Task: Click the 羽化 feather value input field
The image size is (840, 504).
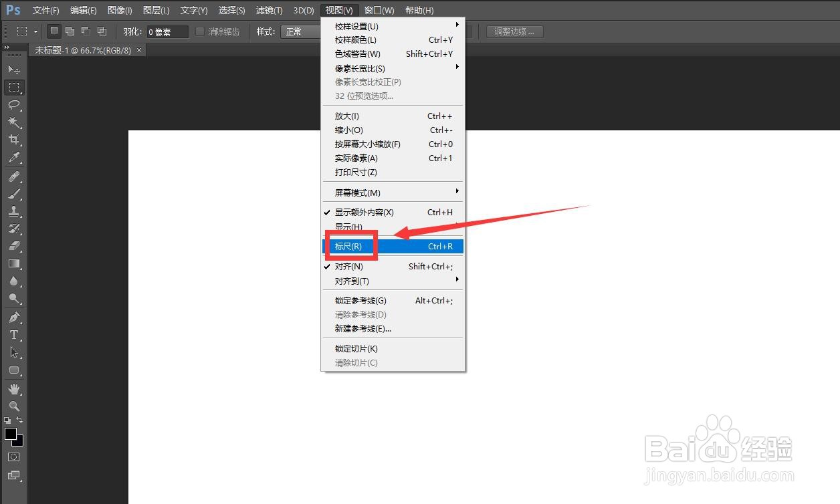Action: [166, 31]
